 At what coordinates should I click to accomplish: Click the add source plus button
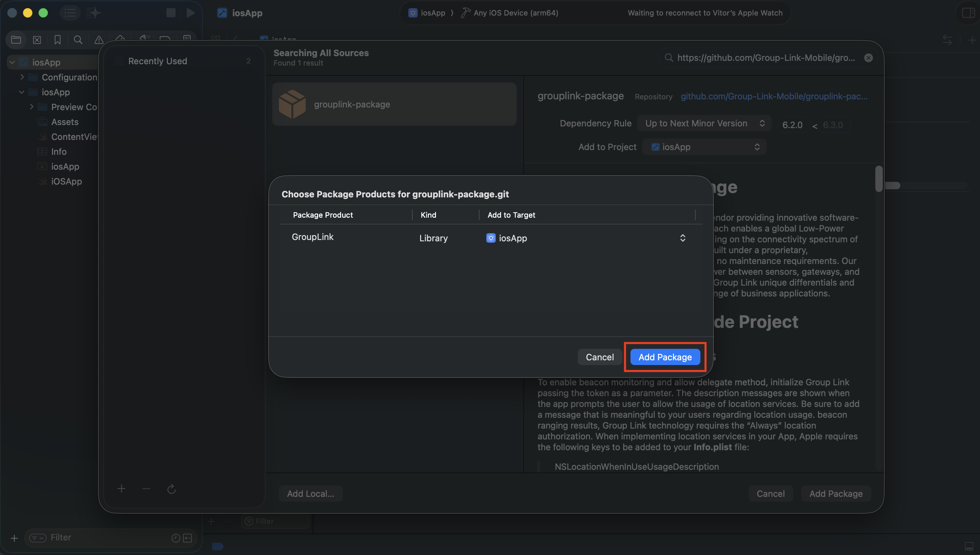121,489
